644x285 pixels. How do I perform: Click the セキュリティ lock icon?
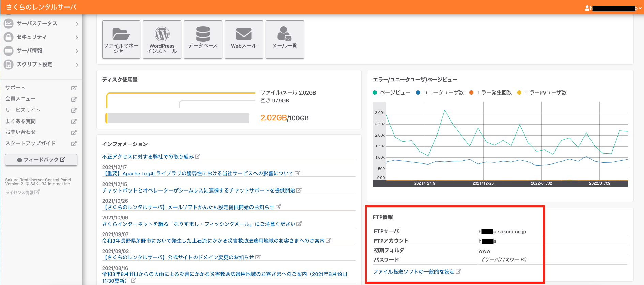point(9,37)
